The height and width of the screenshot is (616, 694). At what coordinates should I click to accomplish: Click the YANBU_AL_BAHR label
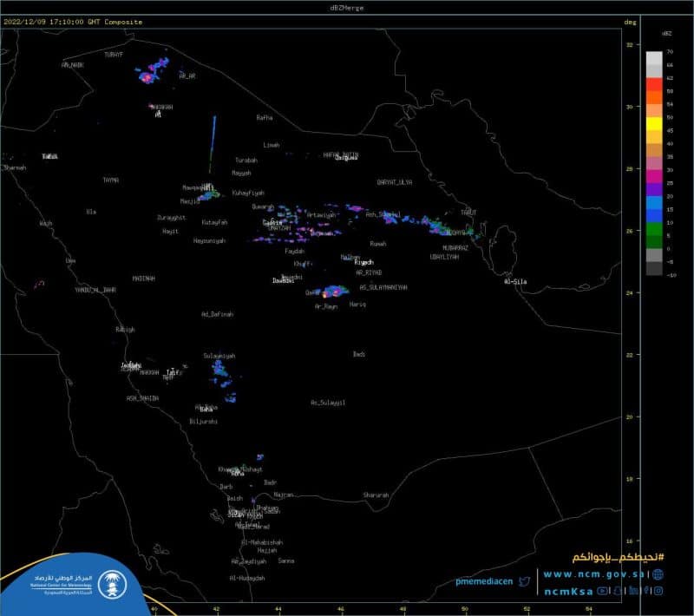tap(95, 290)
